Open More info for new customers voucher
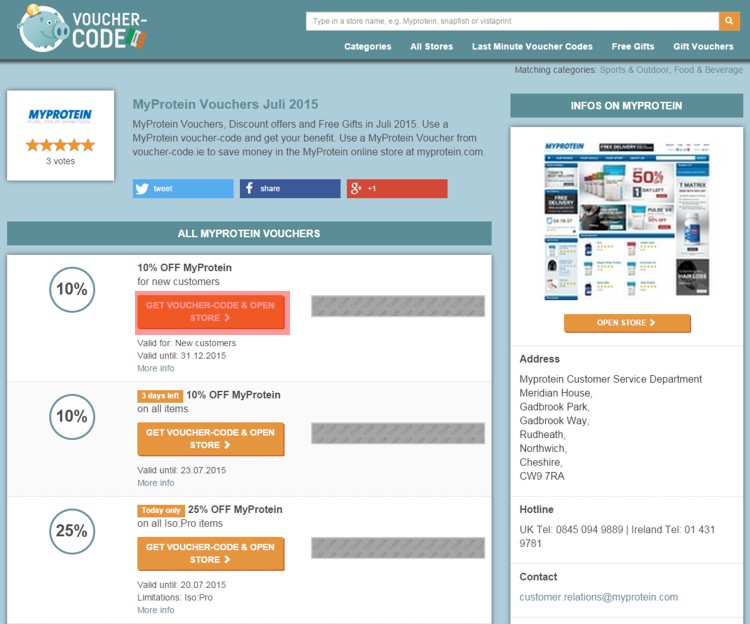Screen dimensions: 750x624 [155, 368]
